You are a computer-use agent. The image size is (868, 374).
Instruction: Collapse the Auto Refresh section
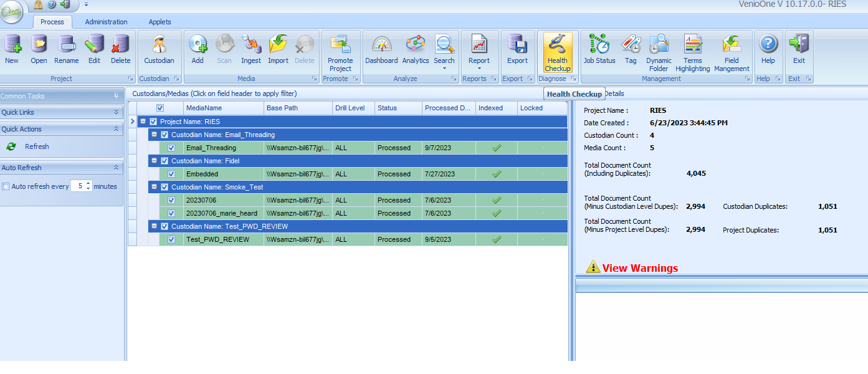tap(116, 168)
